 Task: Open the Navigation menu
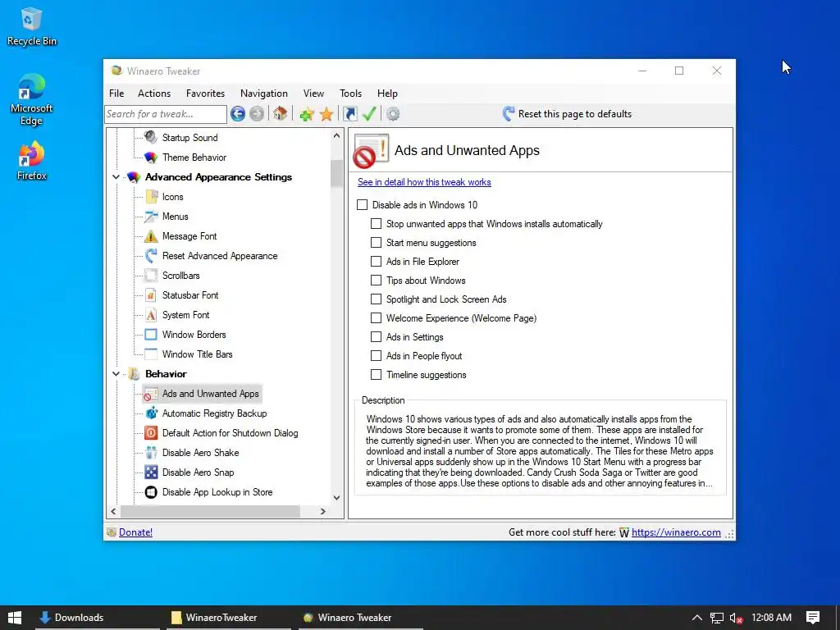[x=263, y=94]
